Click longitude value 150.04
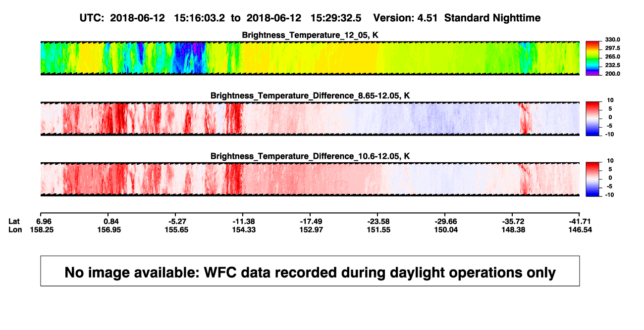 point(446,230)
